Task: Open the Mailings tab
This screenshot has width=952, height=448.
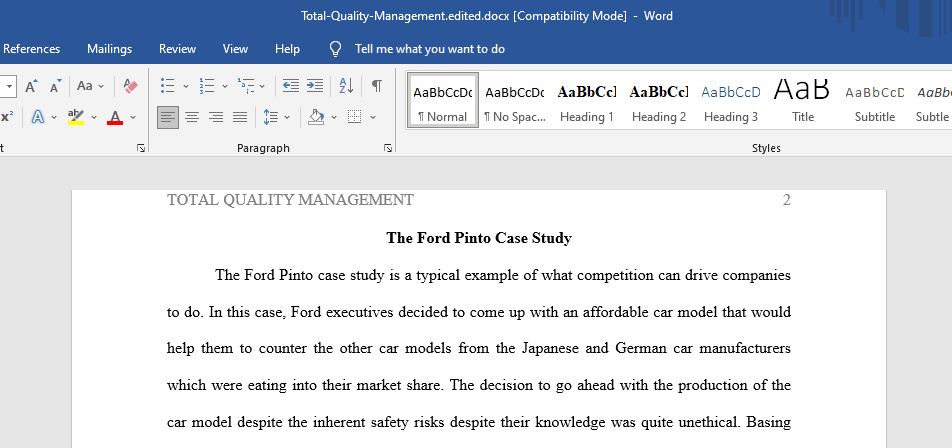Action: [x=109, y=49]
